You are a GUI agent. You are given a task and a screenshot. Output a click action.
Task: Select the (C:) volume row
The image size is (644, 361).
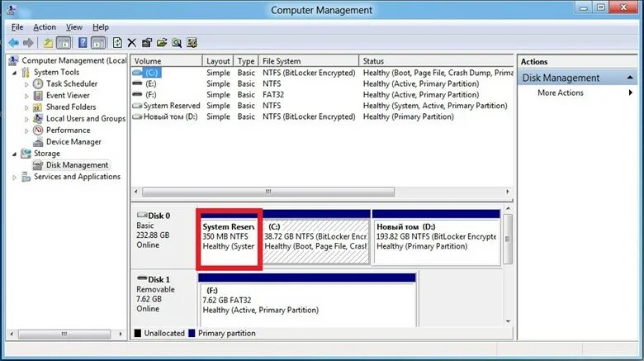322,73
